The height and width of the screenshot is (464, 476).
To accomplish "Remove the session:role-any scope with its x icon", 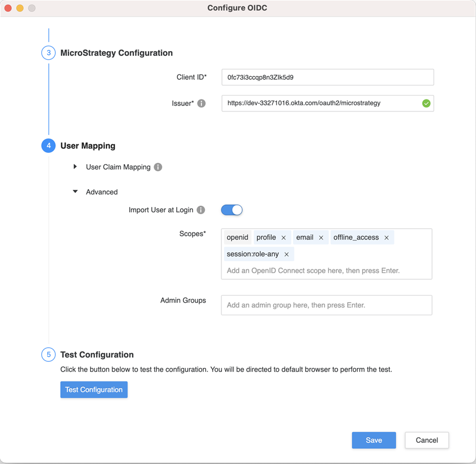I will [x=286, y=254].
